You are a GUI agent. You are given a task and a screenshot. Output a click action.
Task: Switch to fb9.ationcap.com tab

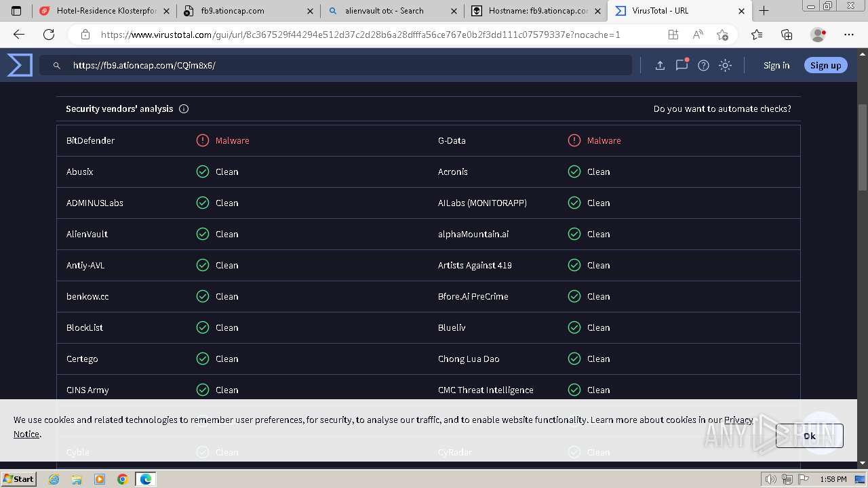point(248,11)
